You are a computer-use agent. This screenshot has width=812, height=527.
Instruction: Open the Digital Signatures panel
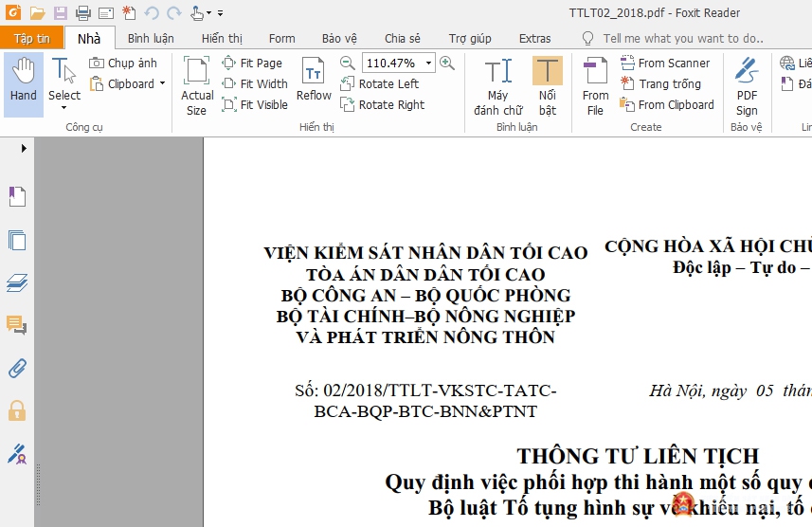point(17,454)
